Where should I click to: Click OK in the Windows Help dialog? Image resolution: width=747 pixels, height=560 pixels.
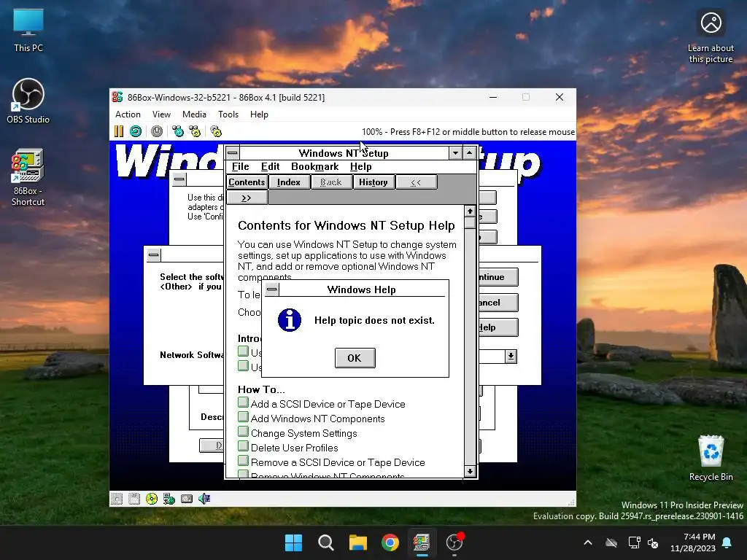(355, 357)
